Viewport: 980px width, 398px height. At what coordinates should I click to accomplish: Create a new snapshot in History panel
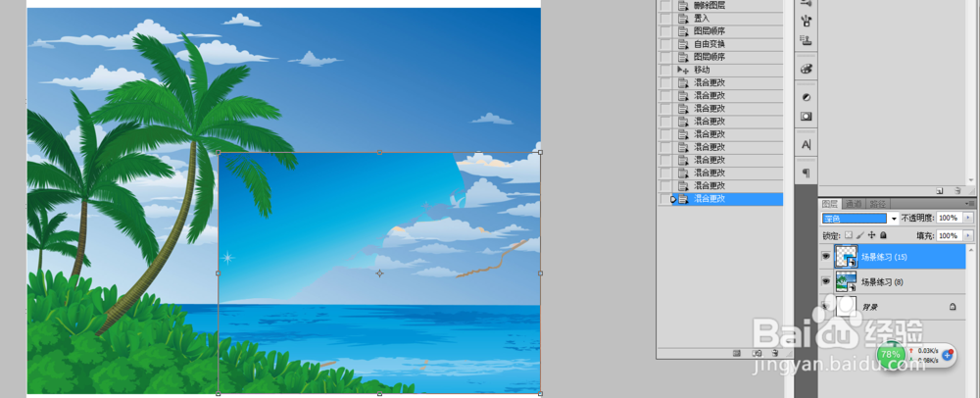(757, 354)
